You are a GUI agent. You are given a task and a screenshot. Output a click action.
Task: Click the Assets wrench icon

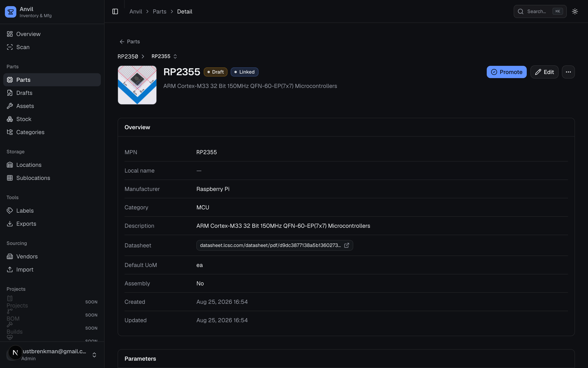click(10, 106)
